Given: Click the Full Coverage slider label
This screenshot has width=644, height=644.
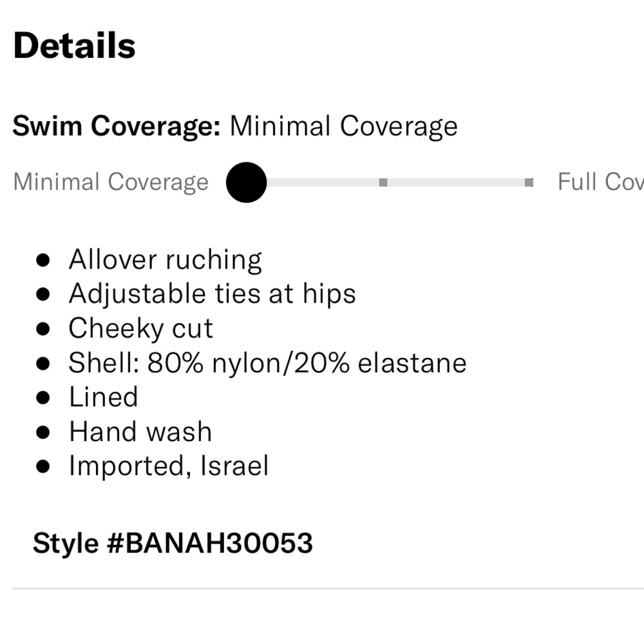Looking at the screenshot, I should pyautogui.click(x=600, y=182).
